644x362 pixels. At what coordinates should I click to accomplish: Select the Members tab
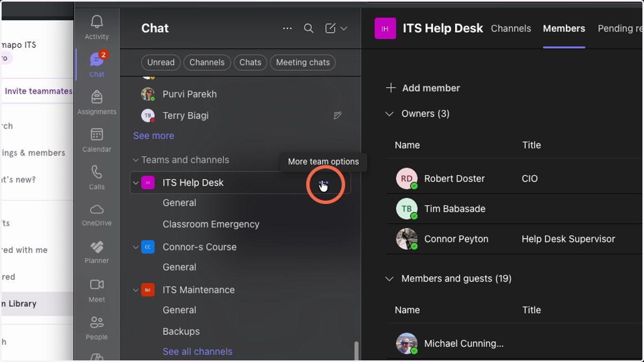click(x=564, y=28)
